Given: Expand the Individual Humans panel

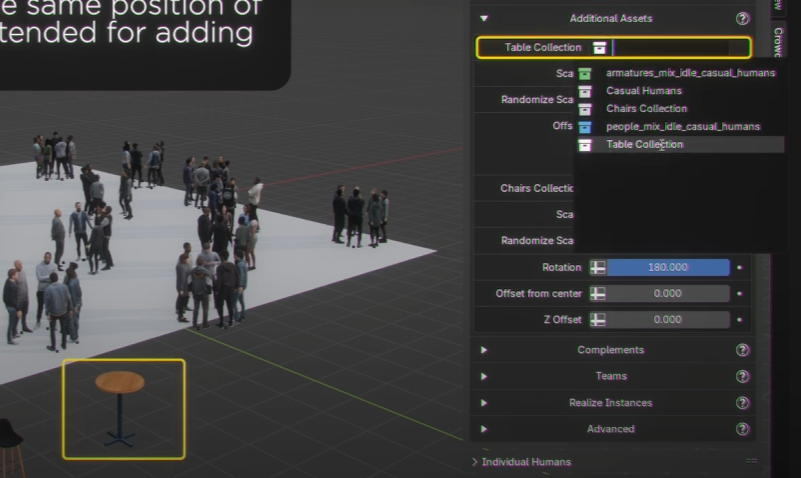Looking at the screenshot, I should 475,462.
